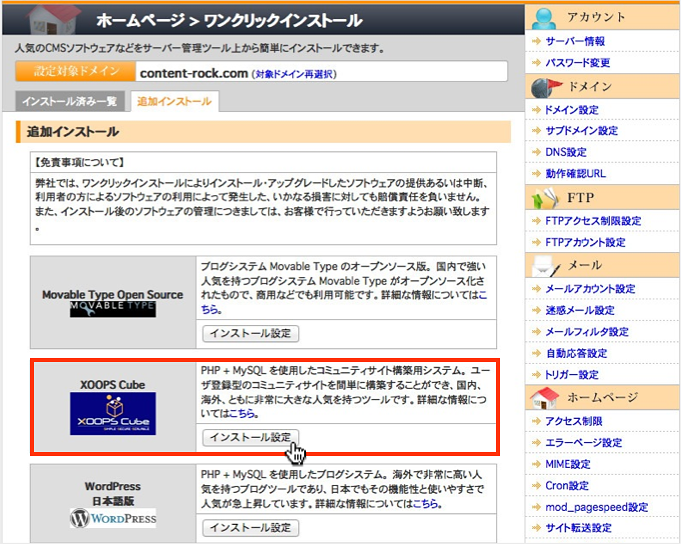Open FTPアカウント設定 in the sidebar

[x=585, y=242]
